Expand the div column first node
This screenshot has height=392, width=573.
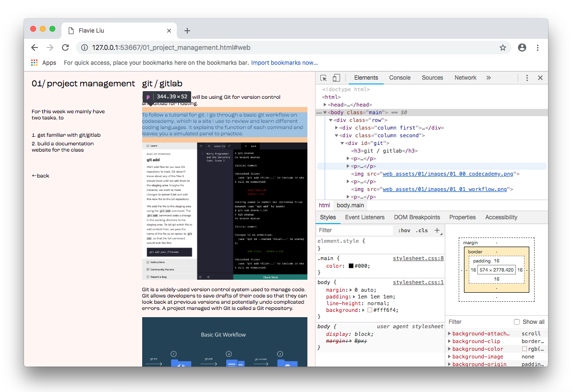point(337,128)
